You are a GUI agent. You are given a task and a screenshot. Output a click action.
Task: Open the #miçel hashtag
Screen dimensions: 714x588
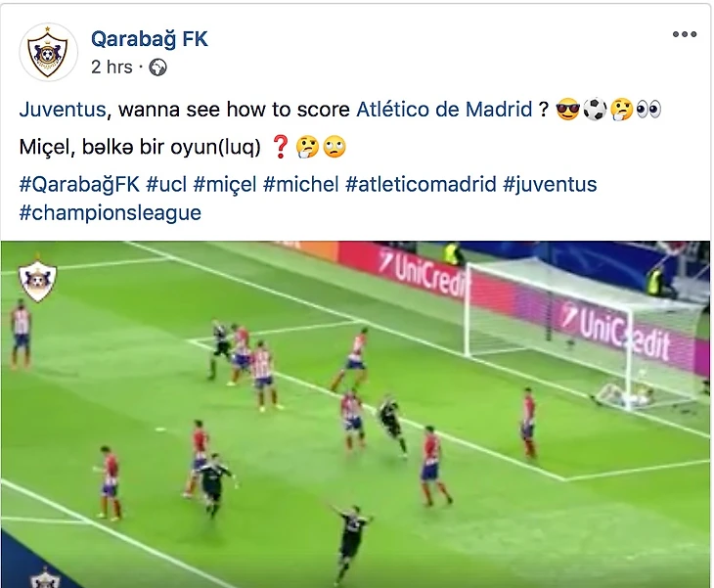click(225, 185)
